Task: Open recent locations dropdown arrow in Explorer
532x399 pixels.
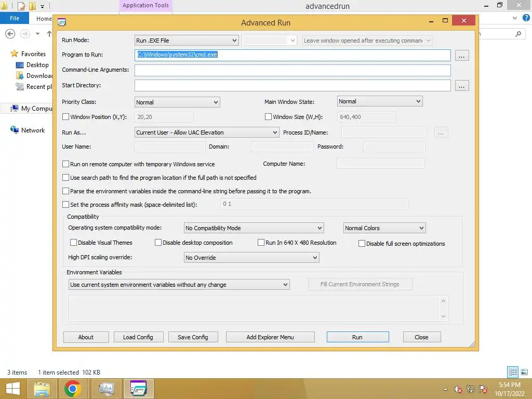Action: point(37,34)
